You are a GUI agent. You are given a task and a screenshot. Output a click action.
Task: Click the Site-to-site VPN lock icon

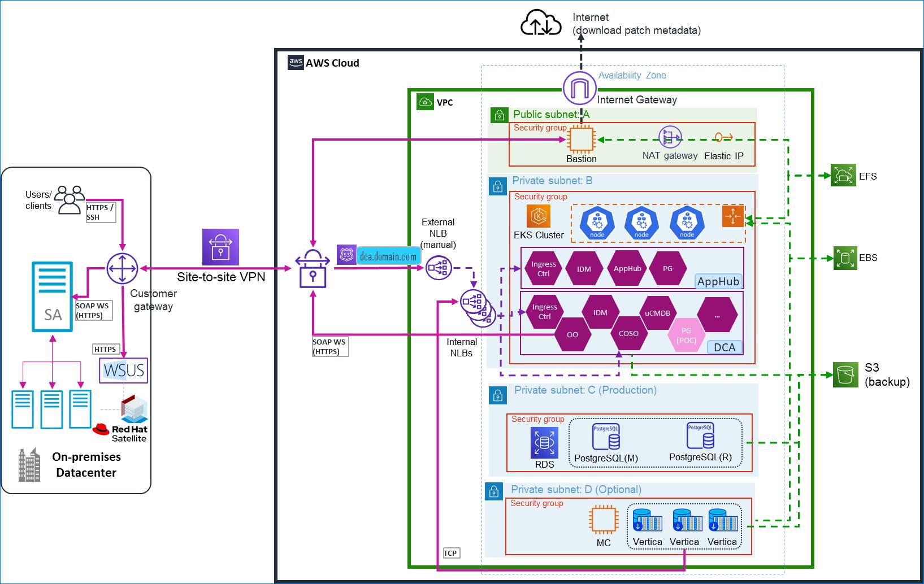(x=220, y=247)
